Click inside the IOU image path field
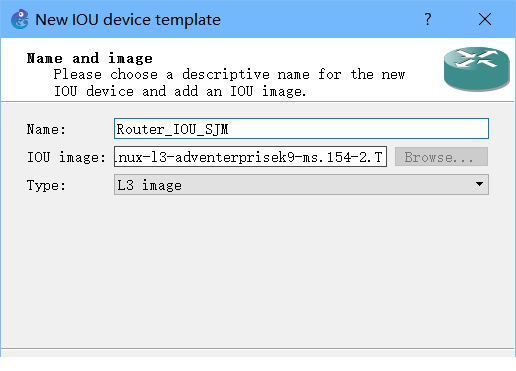 click(250, 157)
